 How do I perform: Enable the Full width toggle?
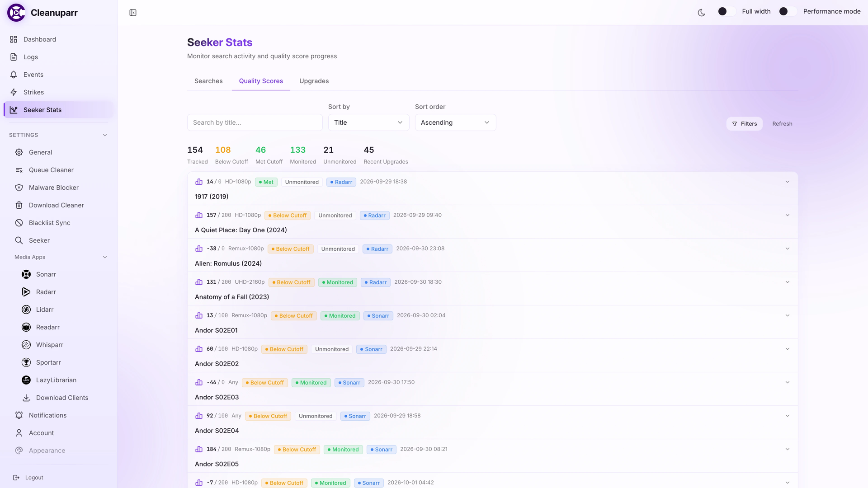[x=727, y=11]
